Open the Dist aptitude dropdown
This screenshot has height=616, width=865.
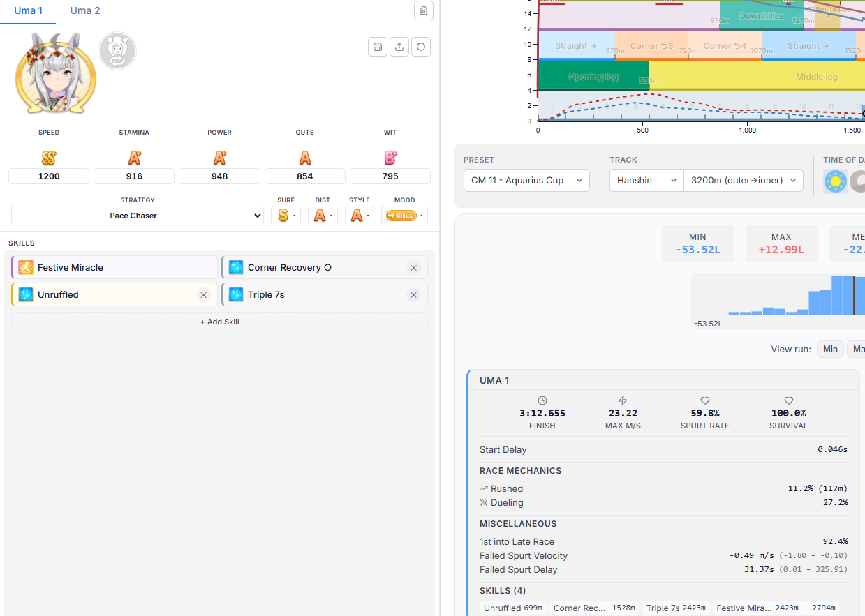(x=323, y=216)
